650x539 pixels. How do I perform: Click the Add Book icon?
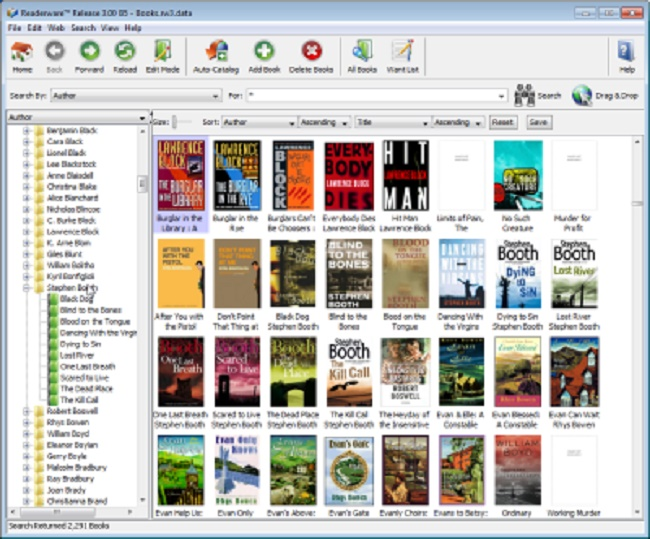point(264,51)
